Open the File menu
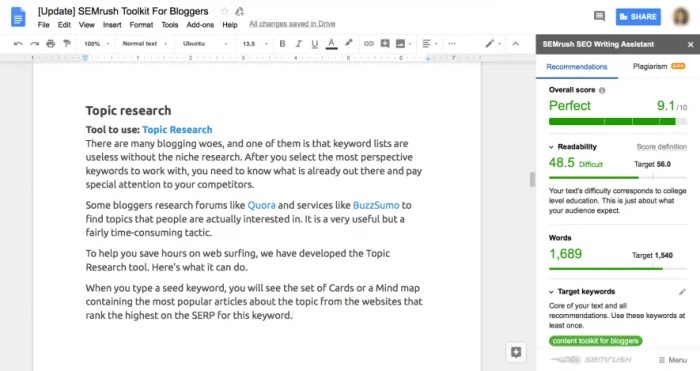 43,25
